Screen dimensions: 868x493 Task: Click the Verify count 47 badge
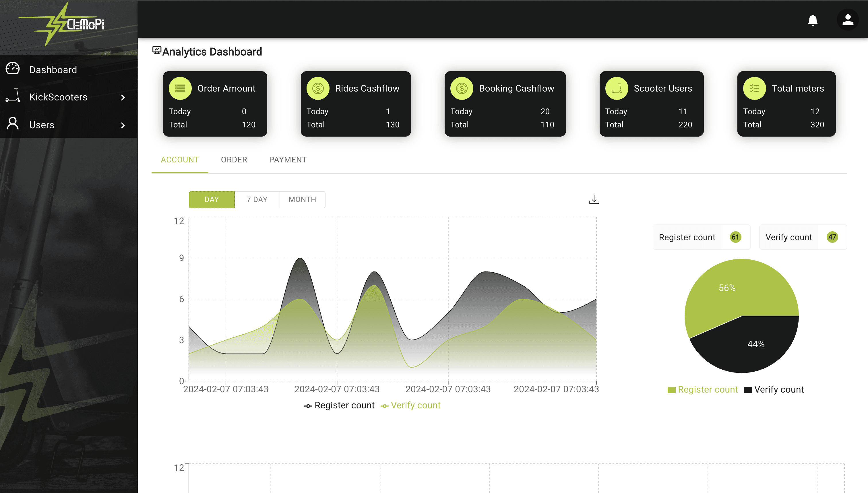(832, 237)
